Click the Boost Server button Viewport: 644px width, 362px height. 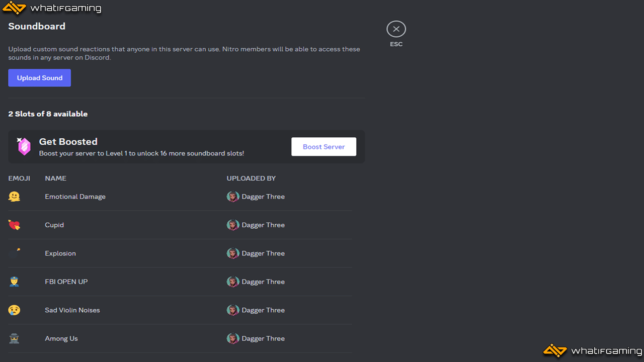(324, 147)
